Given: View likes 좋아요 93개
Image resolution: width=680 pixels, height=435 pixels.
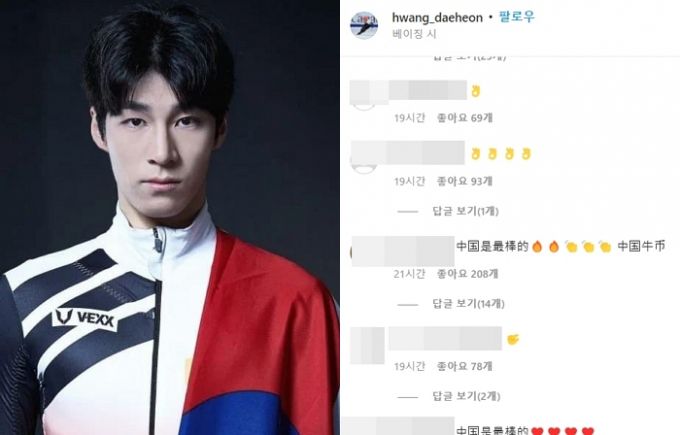Looking at the screenshot, I should point(464,181).
